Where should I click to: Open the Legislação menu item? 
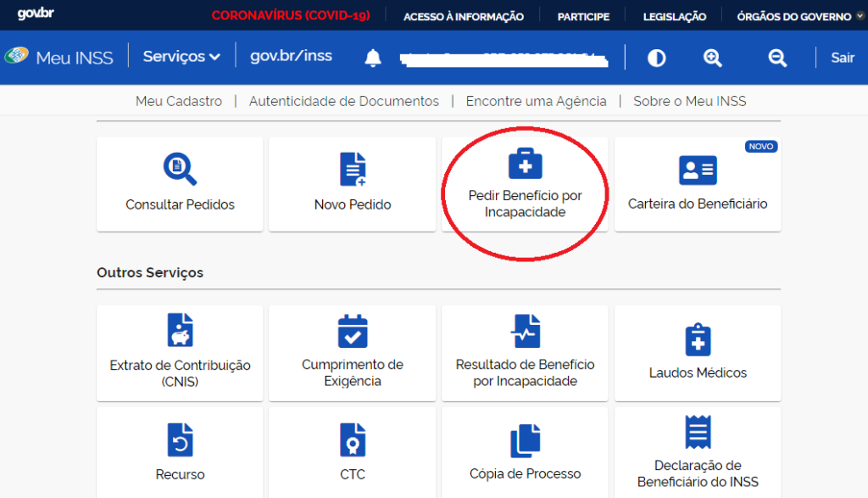tap(674, 17)
